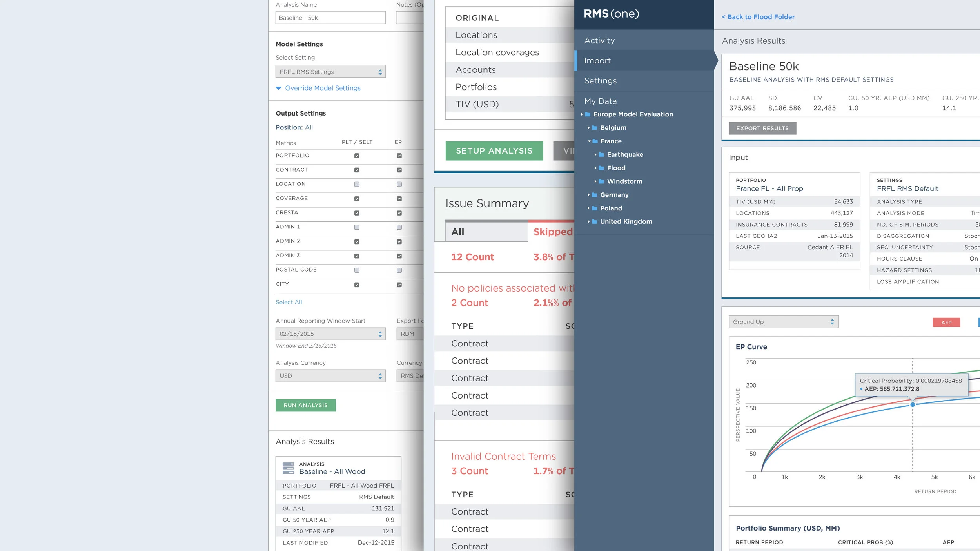Click the RMS(one) logo
980x551 pixels.
point(611,14)
